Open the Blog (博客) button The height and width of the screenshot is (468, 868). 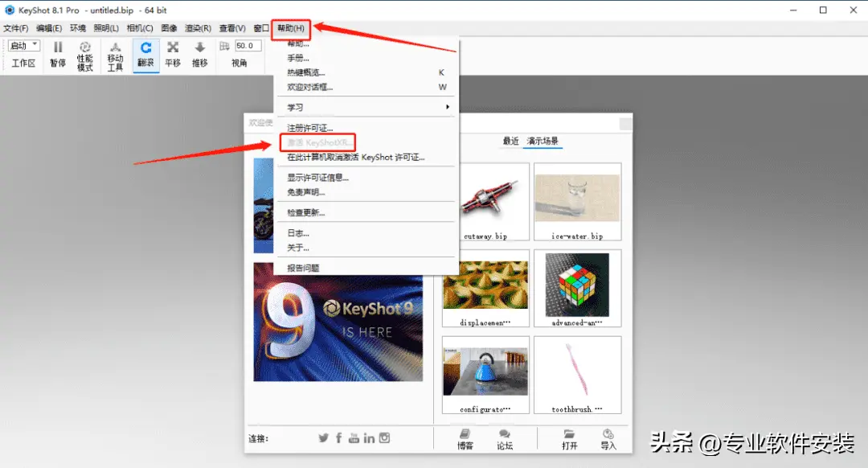click(x=465, y=439)
